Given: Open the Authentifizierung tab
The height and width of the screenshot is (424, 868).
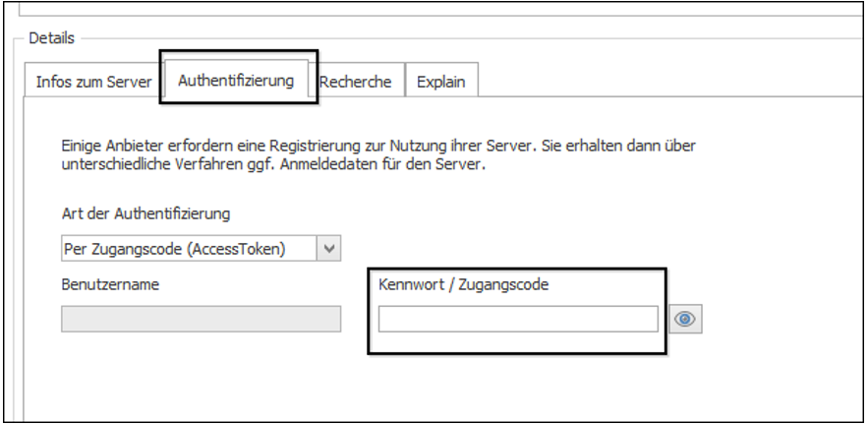Looking at the screenshot, I should point(236,80).
